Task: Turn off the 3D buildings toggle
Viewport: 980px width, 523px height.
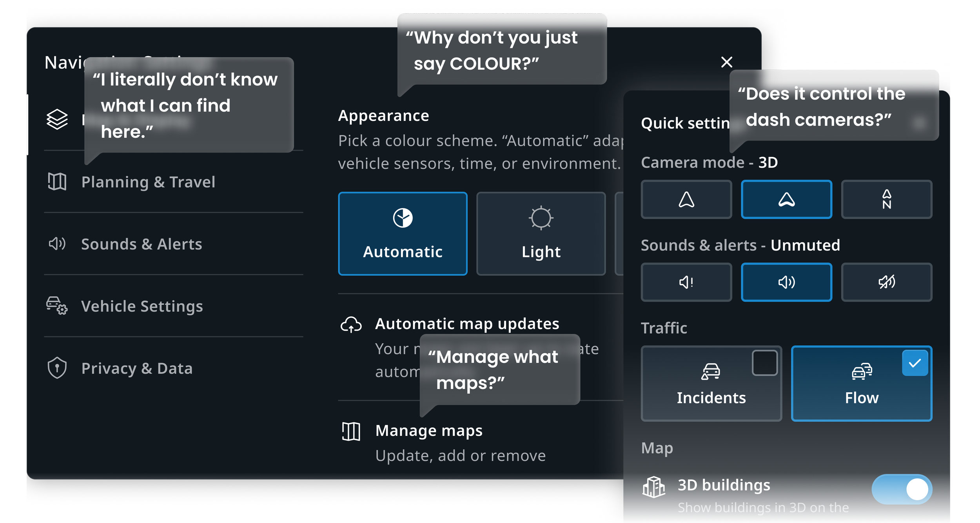Action: click(902, 489)
